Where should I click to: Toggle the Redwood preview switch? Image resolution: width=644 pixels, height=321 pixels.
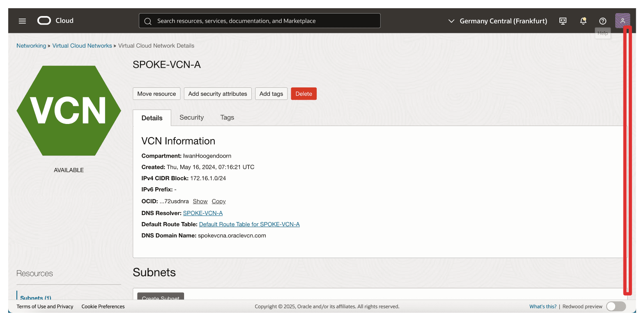[x=616, y=306]
